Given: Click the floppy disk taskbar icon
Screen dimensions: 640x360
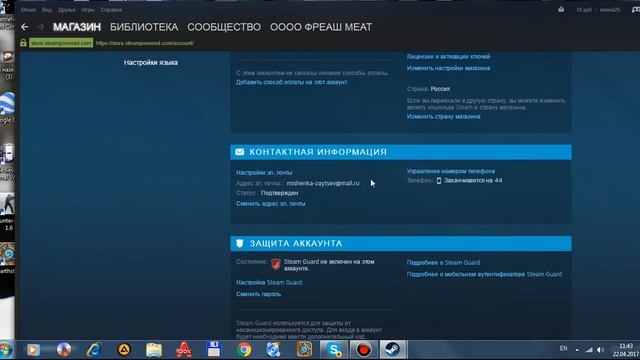Looking at the screenshot, I should click(213, 350).
